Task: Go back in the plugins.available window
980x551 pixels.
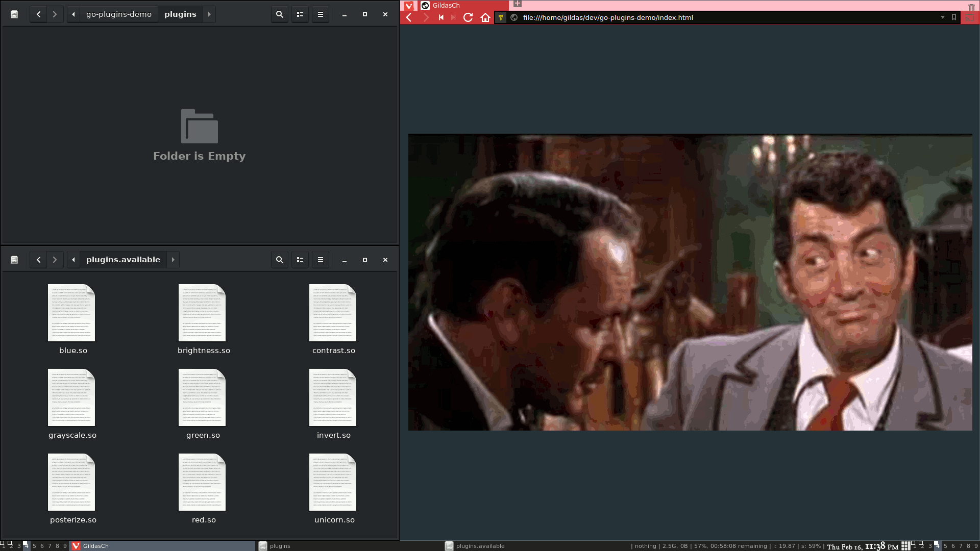Action: [38, 260]
